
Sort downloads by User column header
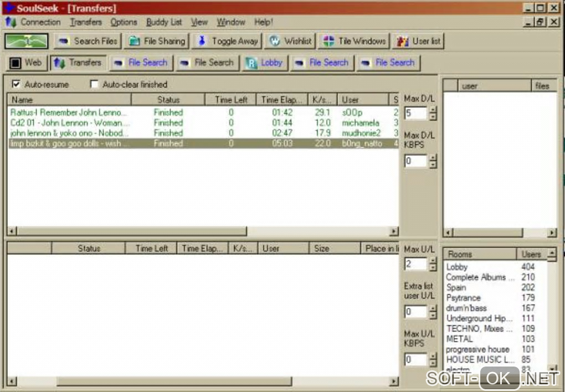(363, 100)
